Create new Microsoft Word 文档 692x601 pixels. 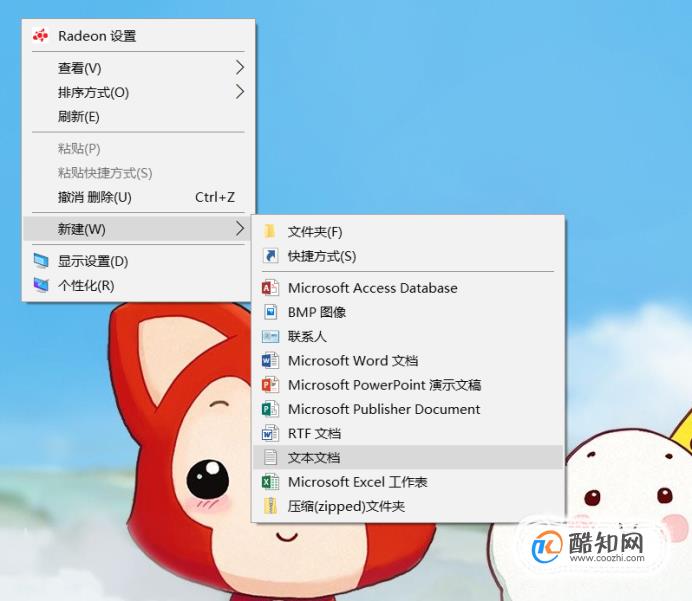pyautogui.click(x=408, y=361)
